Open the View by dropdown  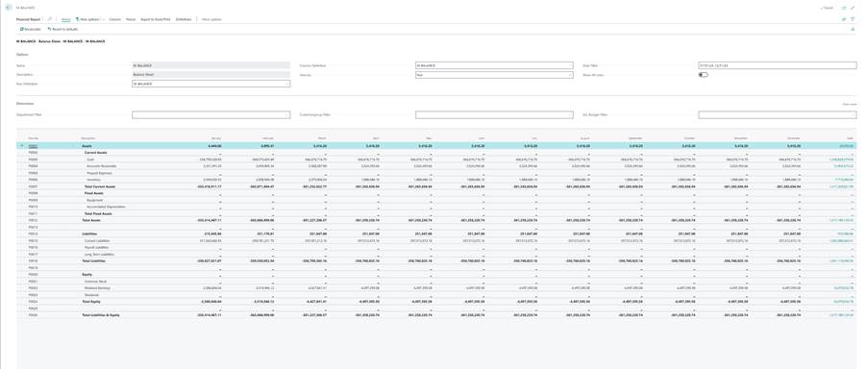(x=570, y=75)
